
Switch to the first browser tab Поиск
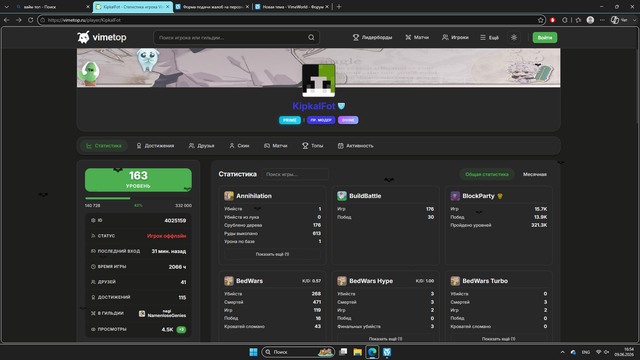[52, 7]
